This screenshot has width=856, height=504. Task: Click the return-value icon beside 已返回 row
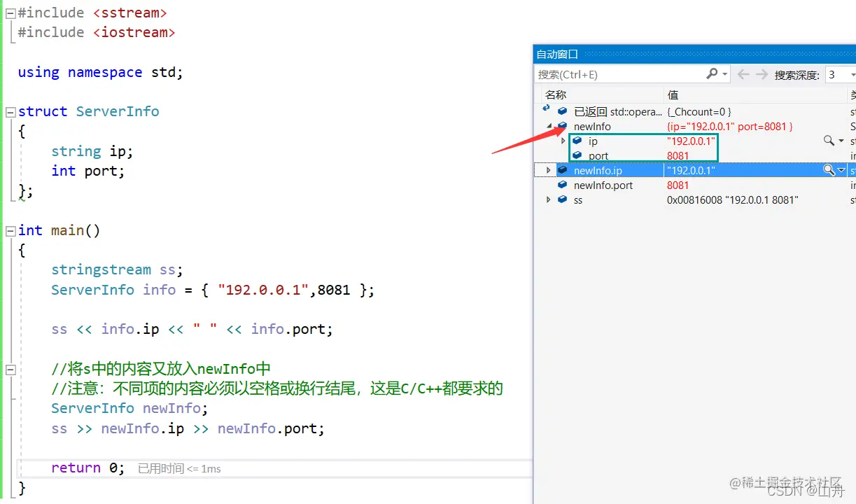coord(547,109)
